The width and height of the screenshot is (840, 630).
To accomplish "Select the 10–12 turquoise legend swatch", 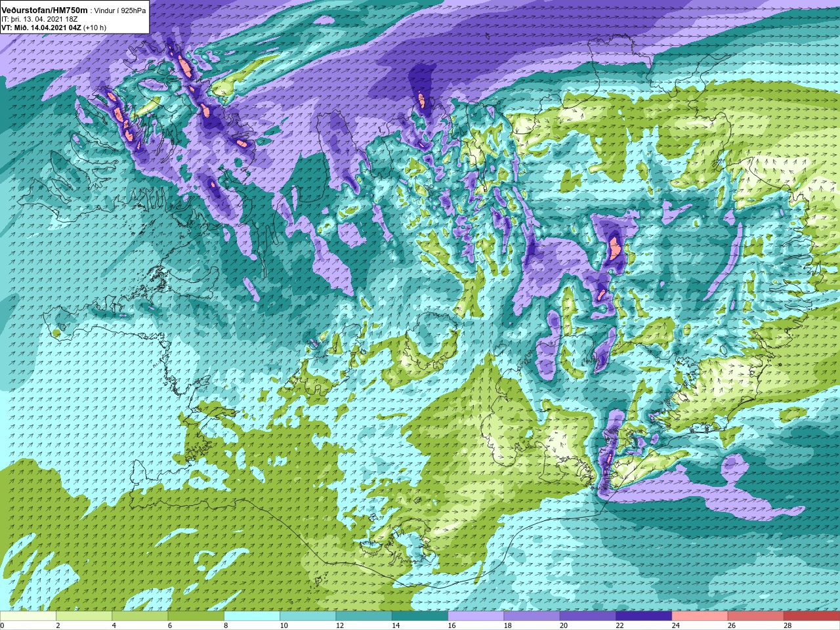I will pyautogui.click(x=308, y=616).
